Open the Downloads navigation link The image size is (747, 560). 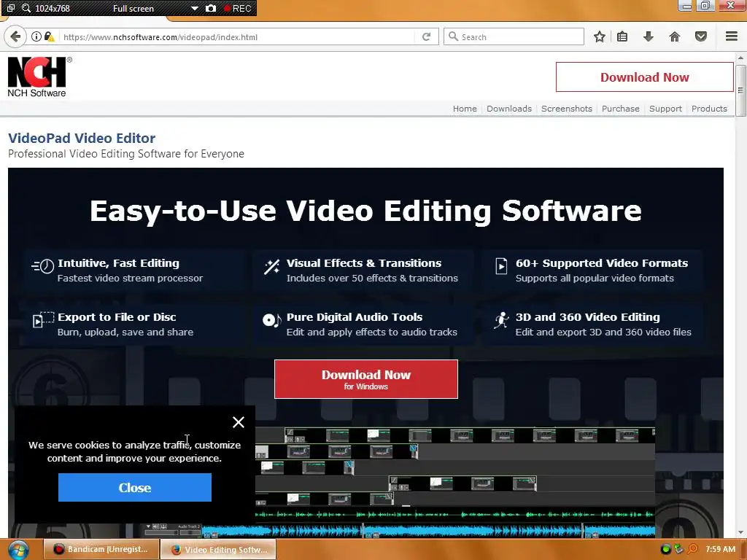(x=508, y=109)
